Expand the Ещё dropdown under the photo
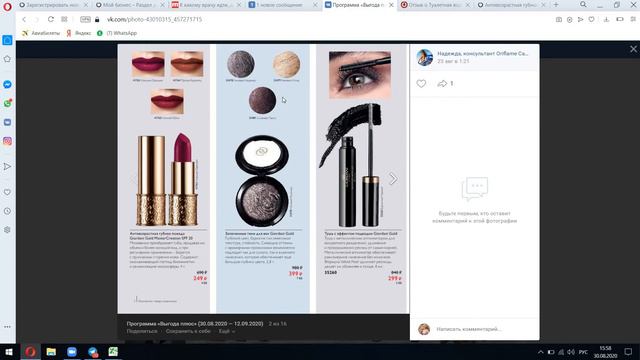The width and height of the screenshot is (640, 360). [227, 331]
